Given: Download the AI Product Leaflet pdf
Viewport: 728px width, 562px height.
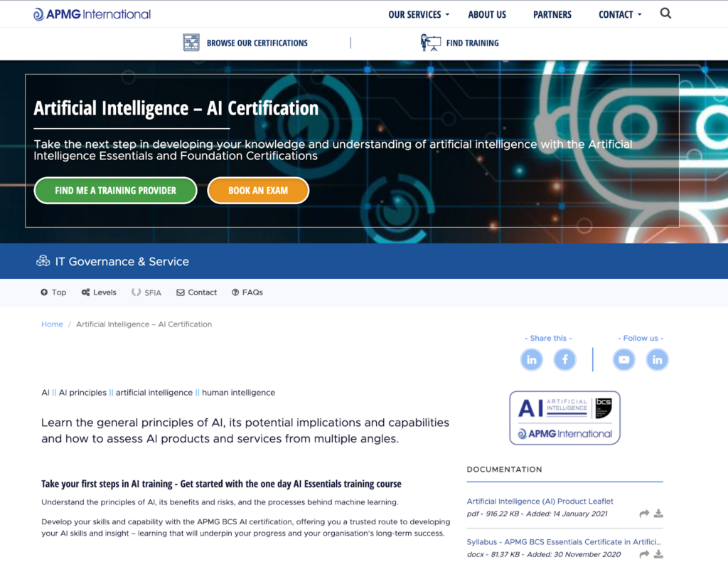Looking at the screenshot, I should point(658,513).
